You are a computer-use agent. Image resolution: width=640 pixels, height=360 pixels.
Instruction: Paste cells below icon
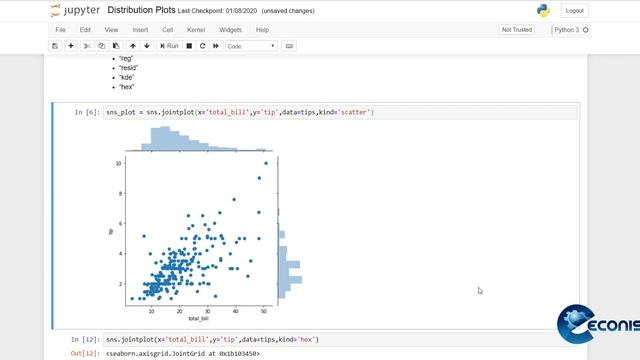116,46
